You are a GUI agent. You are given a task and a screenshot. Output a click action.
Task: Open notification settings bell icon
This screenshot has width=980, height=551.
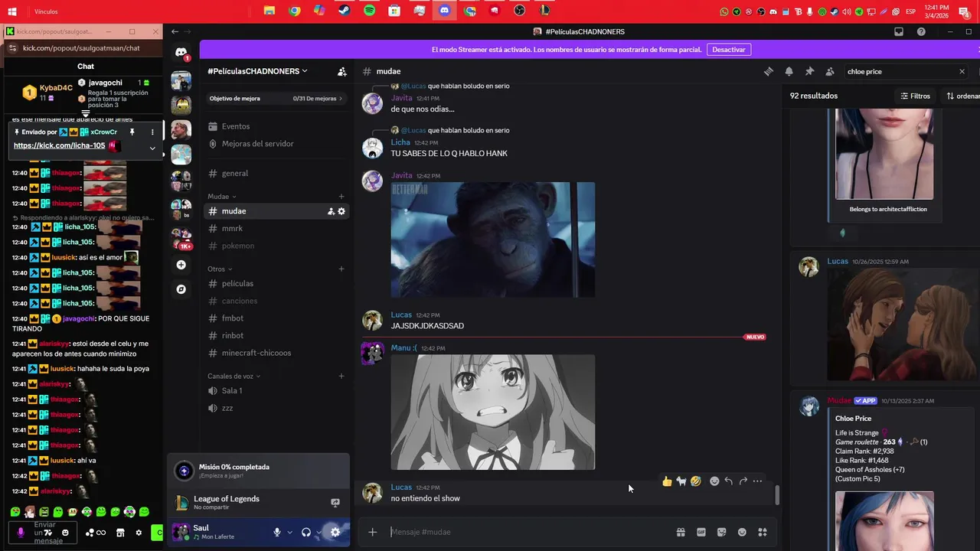tap(789, 71)
